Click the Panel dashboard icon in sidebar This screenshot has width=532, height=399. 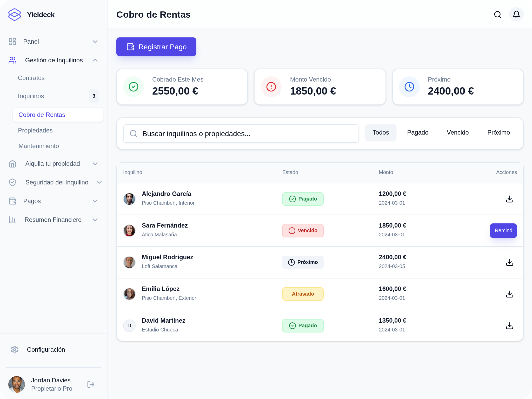[x=12, y=42]
